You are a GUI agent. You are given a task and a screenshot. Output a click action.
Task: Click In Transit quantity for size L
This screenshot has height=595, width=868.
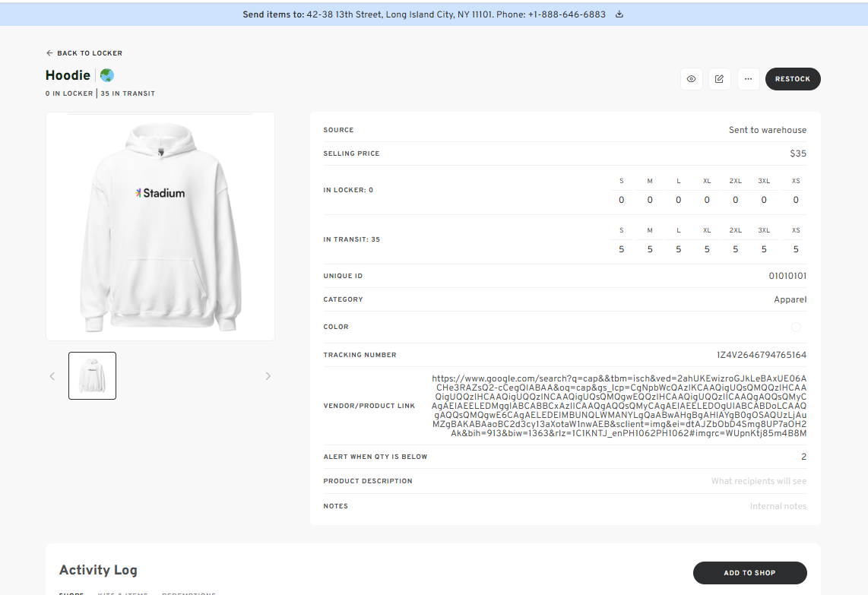(x=678, y=249)
